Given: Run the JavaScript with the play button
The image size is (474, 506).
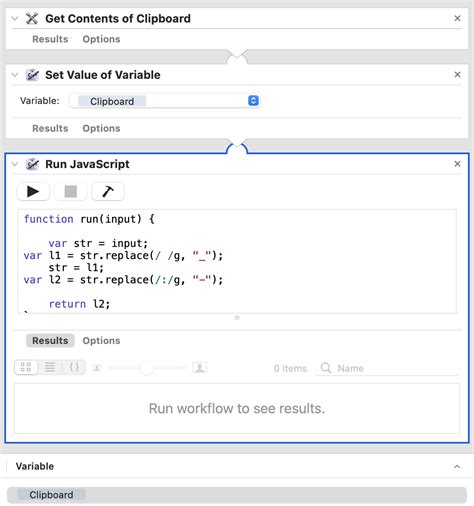Looking at the screenshot, I should (x=33, y=192).
